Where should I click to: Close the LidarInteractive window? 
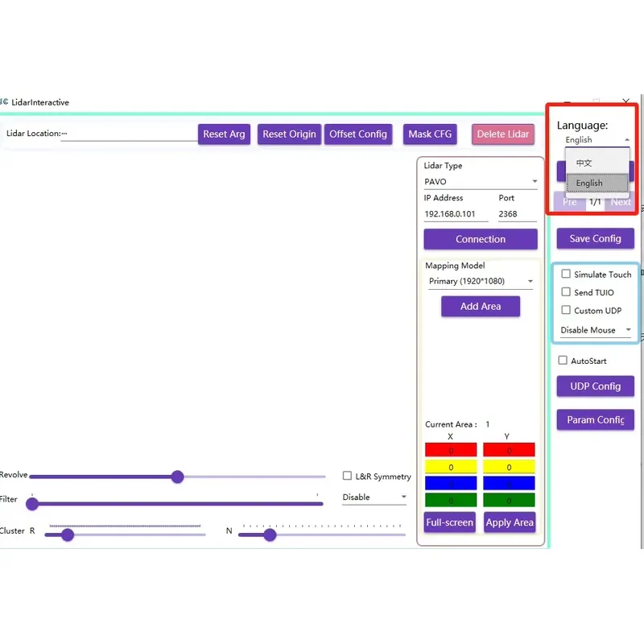[x=625, y=101]
